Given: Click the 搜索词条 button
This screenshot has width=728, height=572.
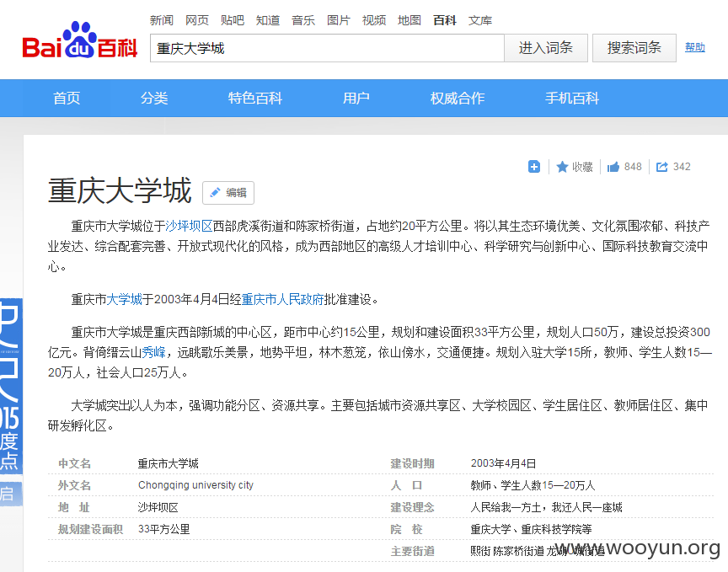Looking at the screenshot, I should (634, 48).
